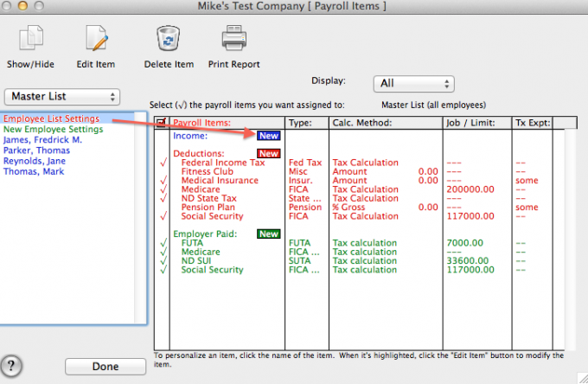Viewport: 588px width, 384px height.
Task: Toggle the select-all checkbox in the Payroll Items header
Action: tap(161, 122)
